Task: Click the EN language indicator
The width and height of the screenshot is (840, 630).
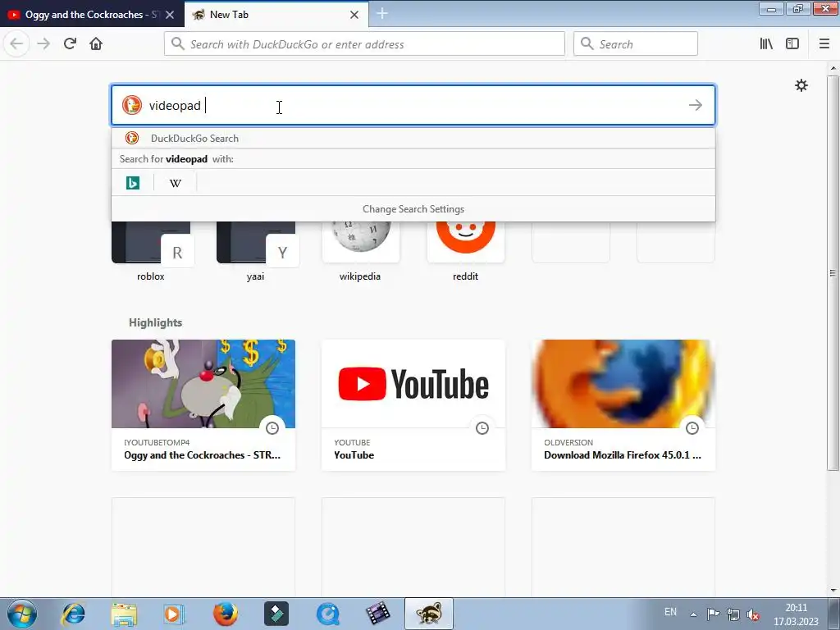Action: [670, 612]
